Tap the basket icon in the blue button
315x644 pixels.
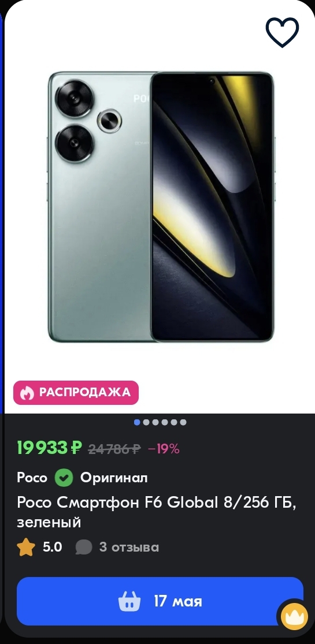[x=129, y=602]
